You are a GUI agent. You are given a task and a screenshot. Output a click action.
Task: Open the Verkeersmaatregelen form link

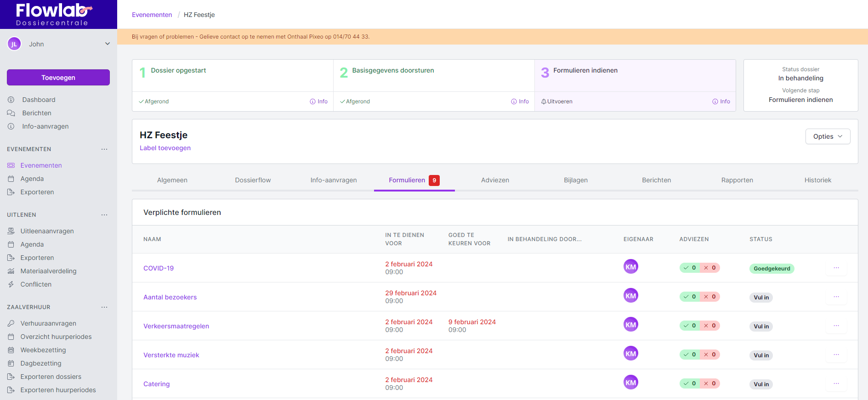(x=176, y=326)
